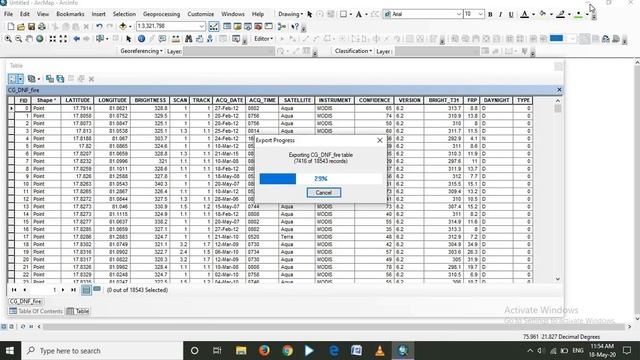
Task: Open the Geoprocessing menu
Action: click(161, 14)
